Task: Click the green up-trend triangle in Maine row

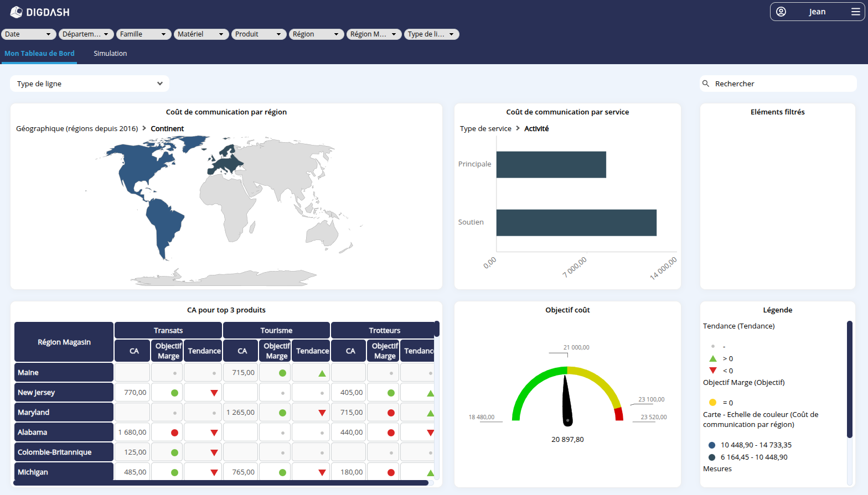Action: click(322, 373)
